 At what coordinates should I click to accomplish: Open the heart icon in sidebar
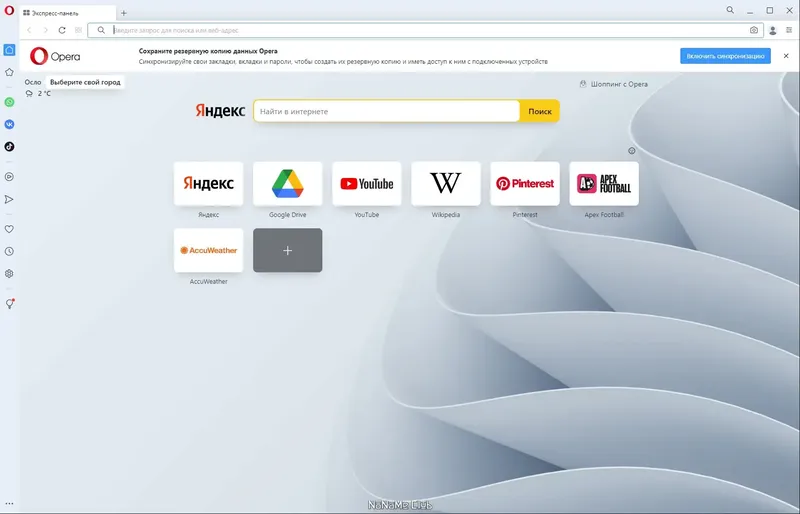pos(9,229)
